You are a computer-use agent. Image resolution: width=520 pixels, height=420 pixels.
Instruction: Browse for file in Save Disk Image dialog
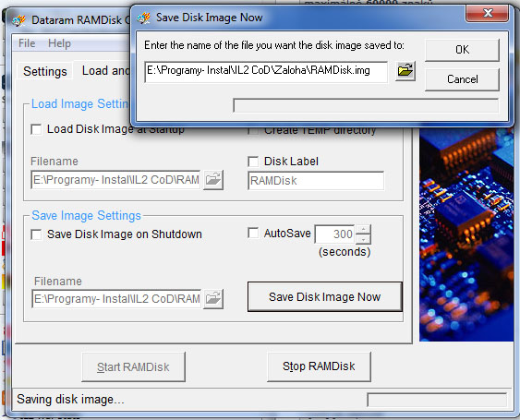pyautogui.click(x=405, y=71)
